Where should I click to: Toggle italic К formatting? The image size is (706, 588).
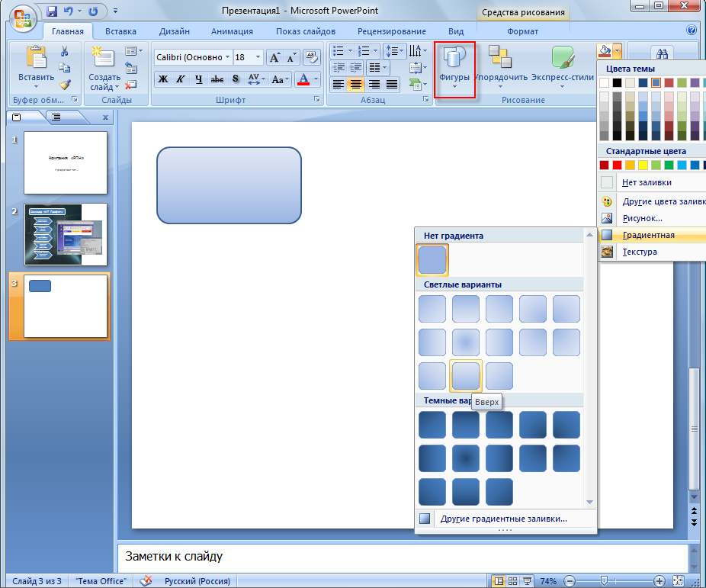coord(181,79)
